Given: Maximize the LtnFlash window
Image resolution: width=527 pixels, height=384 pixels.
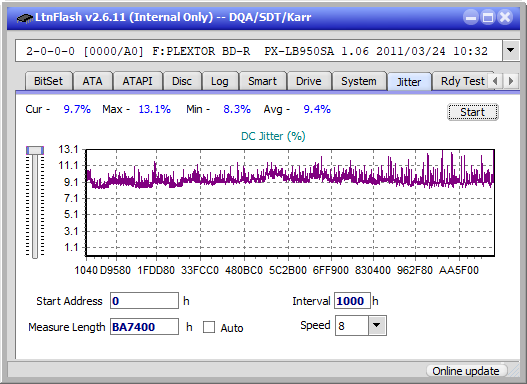Looking at the screenshot, I should pos(488,17).
